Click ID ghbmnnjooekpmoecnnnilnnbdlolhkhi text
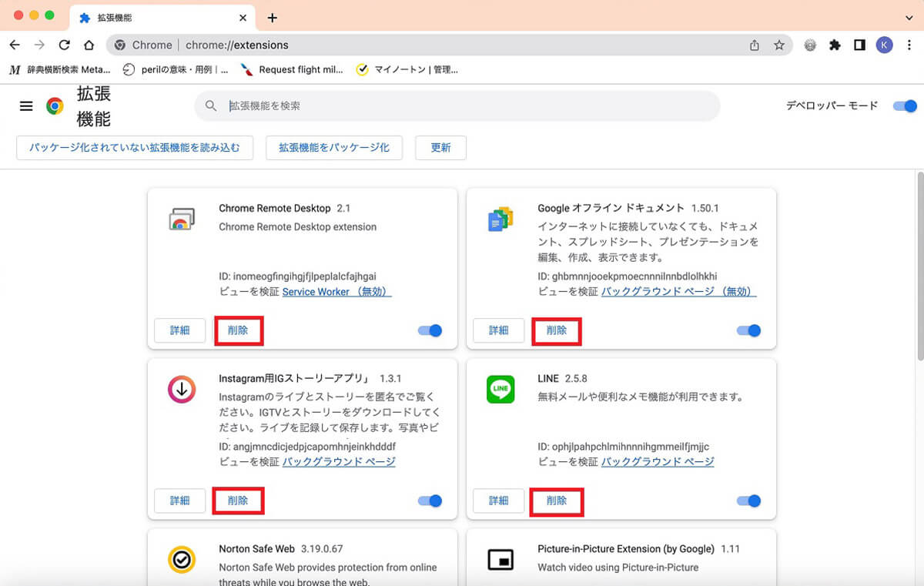The width and height of the screenshot is (924, 586). pos(628,276)
